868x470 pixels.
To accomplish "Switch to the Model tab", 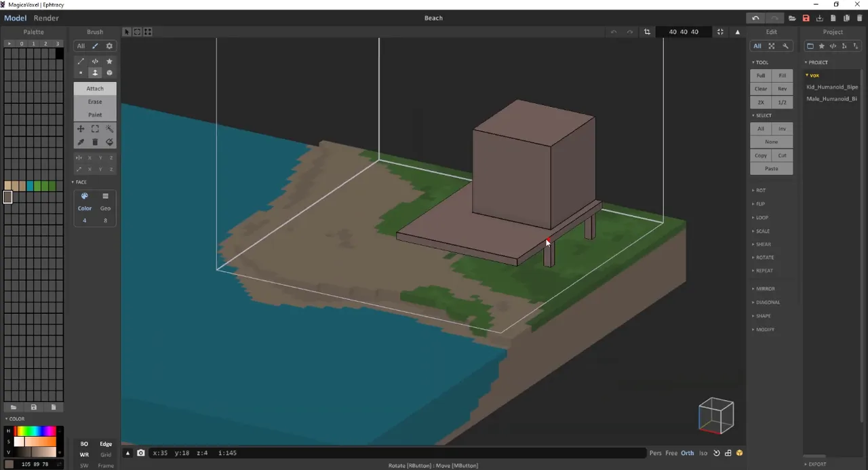I will coord(15,18).
